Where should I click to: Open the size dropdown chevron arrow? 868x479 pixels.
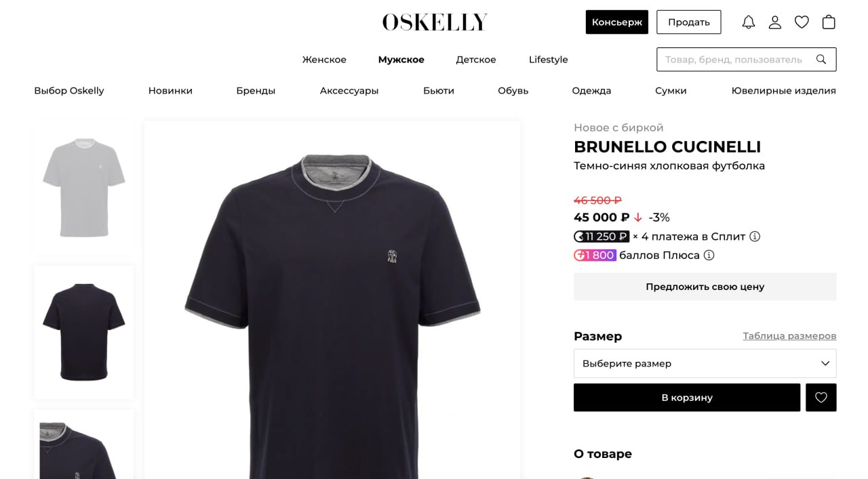[x=825, y=363]
